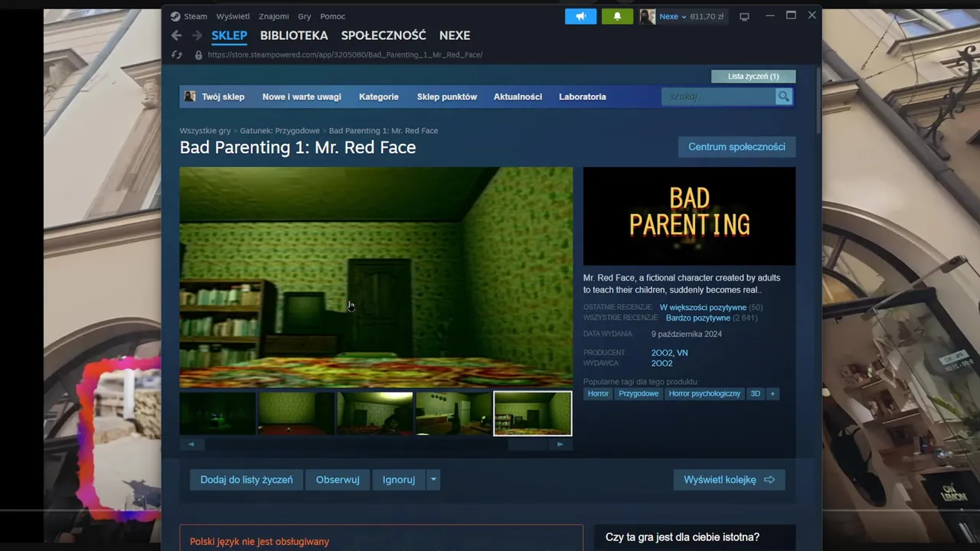Open the announcements megaphone button
The image size is (980, 551).
(580, 16)
